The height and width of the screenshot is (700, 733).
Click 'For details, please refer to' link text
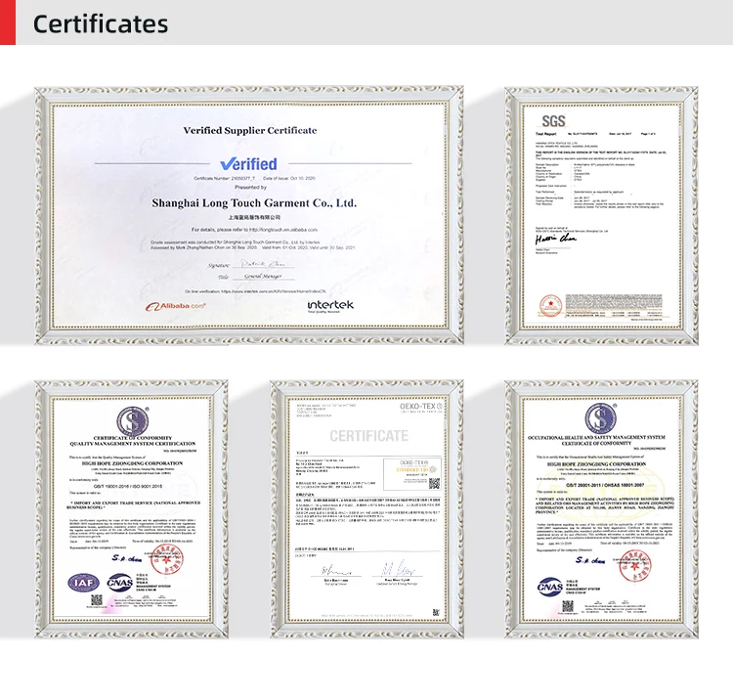(254, 230)
